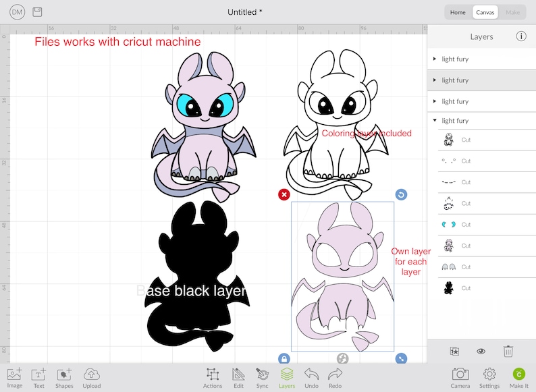
Task: Click the rotate handle on selection
Action: click(x=401, y=194)
